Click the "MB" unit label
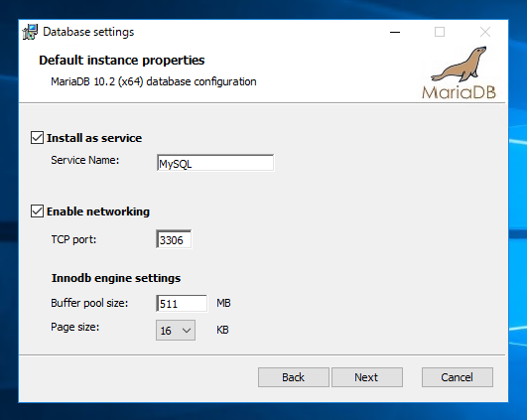Image resolution: width=527 pixels, height=420 pixels. tap(223, 303)
